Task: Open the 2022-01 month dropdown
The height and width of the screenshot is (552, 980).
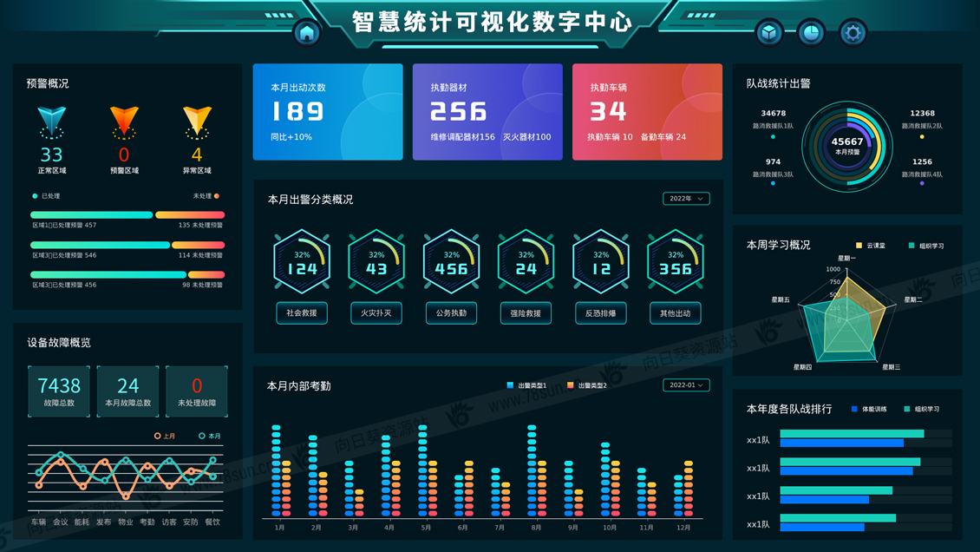Action: click(x=686, y=385)
